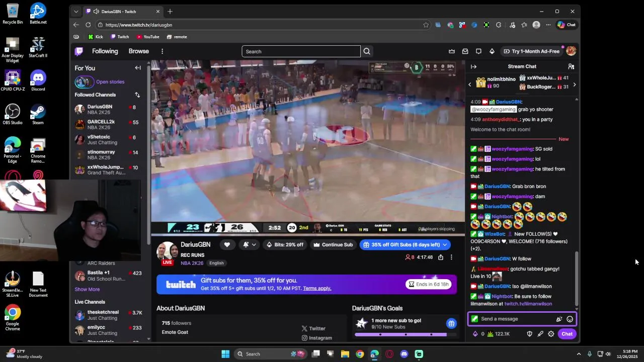Unfollow with the heart button
This screenshot has height=362, width=644.
pos(227,245)
